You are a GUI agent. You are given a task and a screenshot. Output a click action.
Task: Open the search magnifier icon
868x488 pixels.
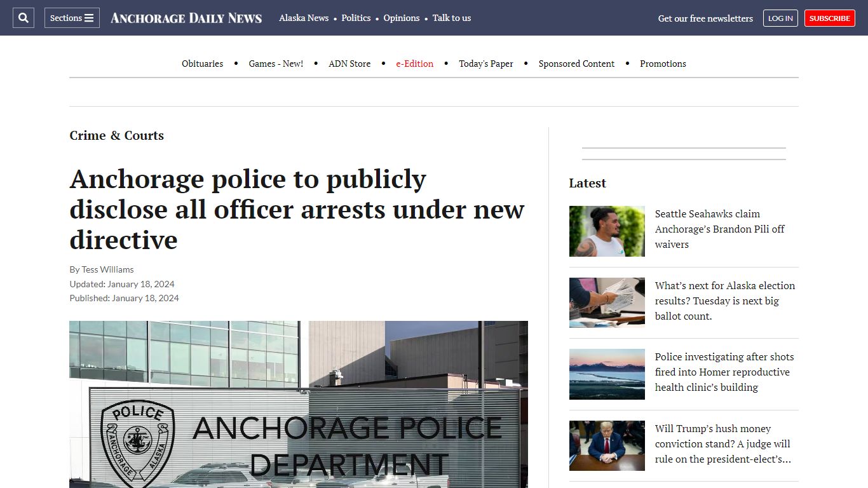tap(24, 18)
